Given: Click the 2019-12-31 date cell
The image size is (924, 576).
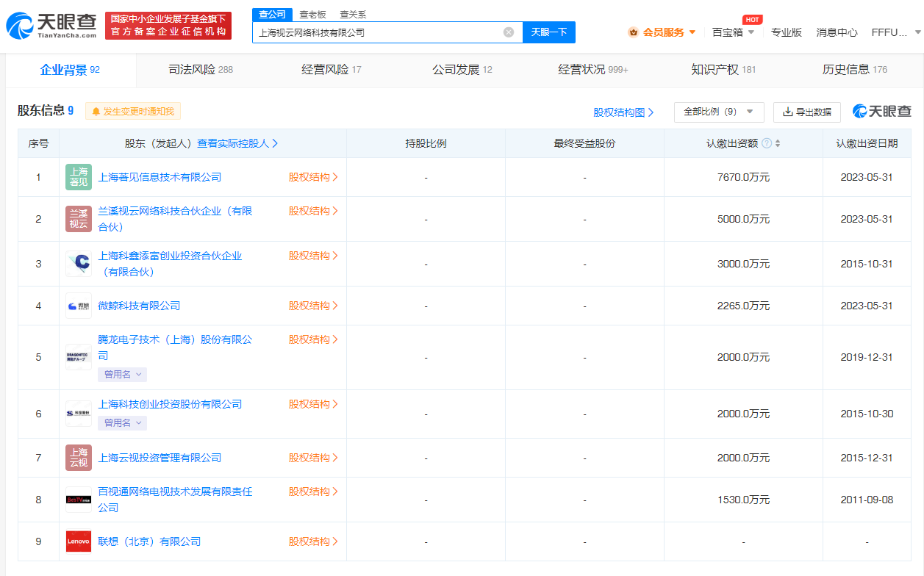Looking at the screenshot, I should pyautogui.click(x=867, y=357).
